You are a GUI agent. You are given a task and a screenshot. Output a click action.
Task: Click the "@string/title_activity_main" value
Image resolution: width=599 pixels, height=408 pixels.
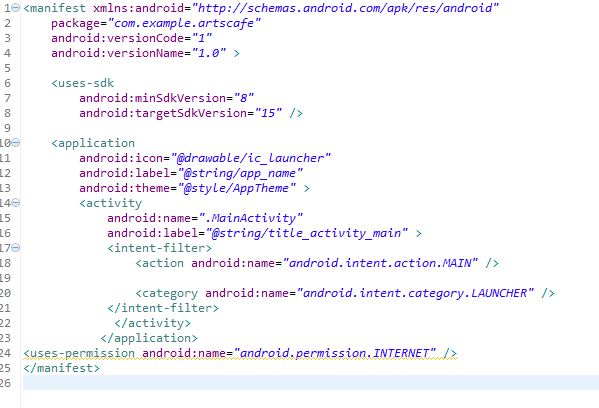[x=307, y=233]
